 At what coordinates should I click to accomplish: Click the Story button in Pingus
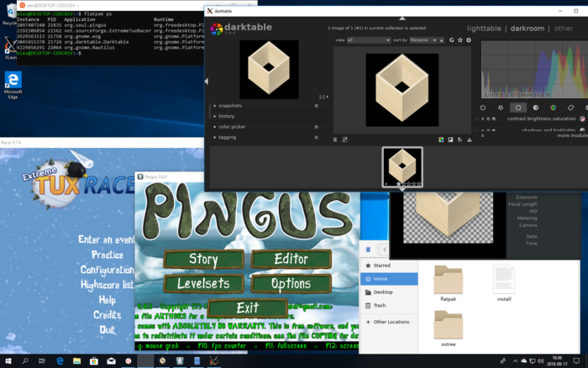(203, 260)
